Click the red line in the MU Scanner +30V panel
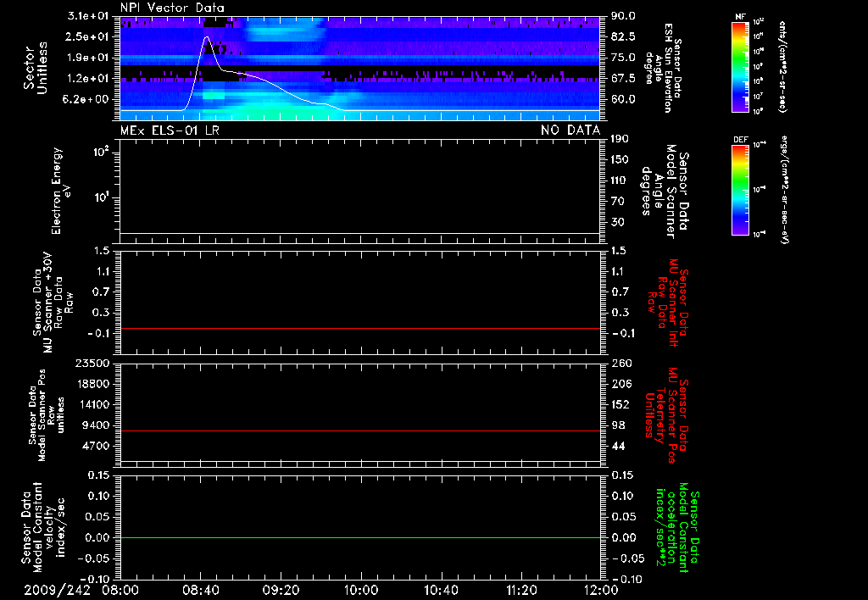Viewport: 868px width, 600px height. pyautogui.click(x=360, y=328)
